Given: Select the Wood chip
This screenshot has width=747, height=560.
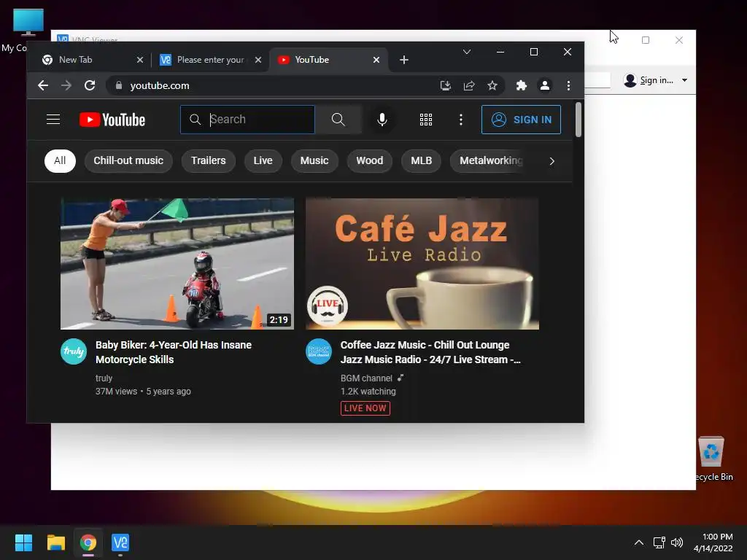Looking at the screenshot, I should [x=370, y=161].
